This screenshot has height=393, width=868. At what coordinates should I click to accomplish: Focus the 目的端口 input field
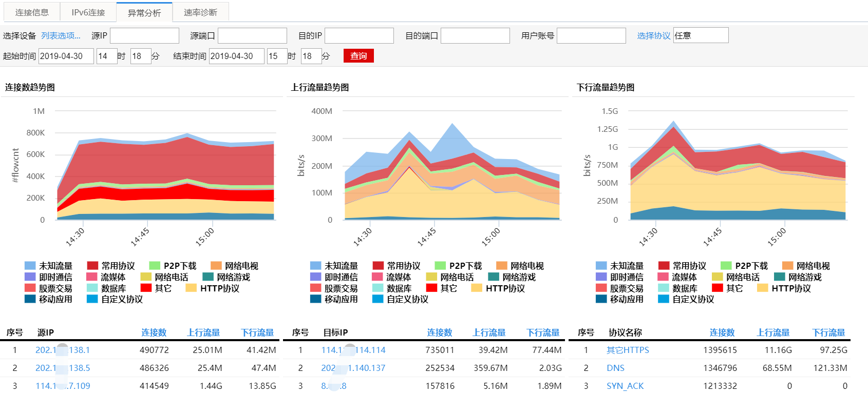pyautogui.click(x=475, y=35)
